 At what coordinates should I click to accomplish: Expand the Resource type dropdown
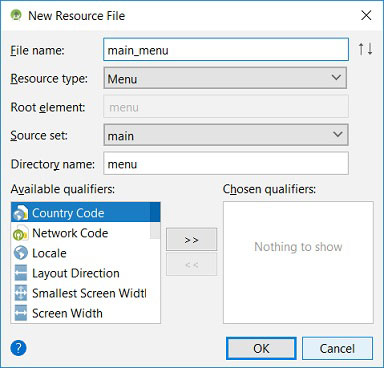(225, 78)
